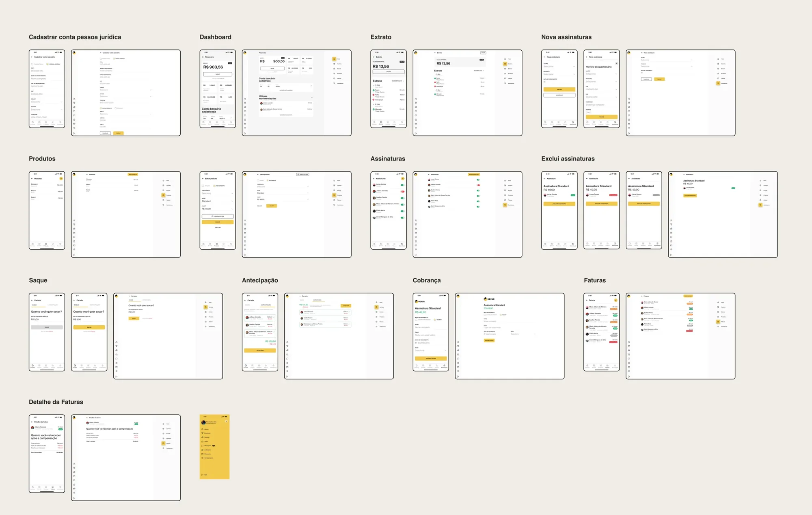Click Sair logout item in yellow side menu

tap(204, 475)
